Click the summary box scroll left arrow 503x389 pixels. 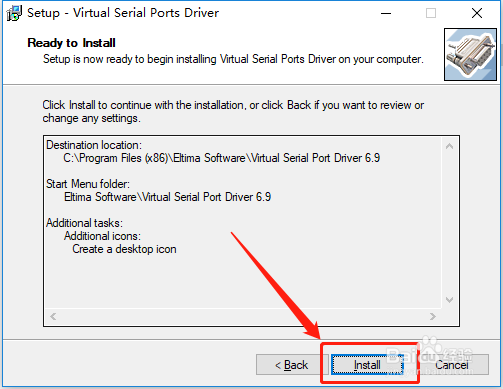(53, 316)
